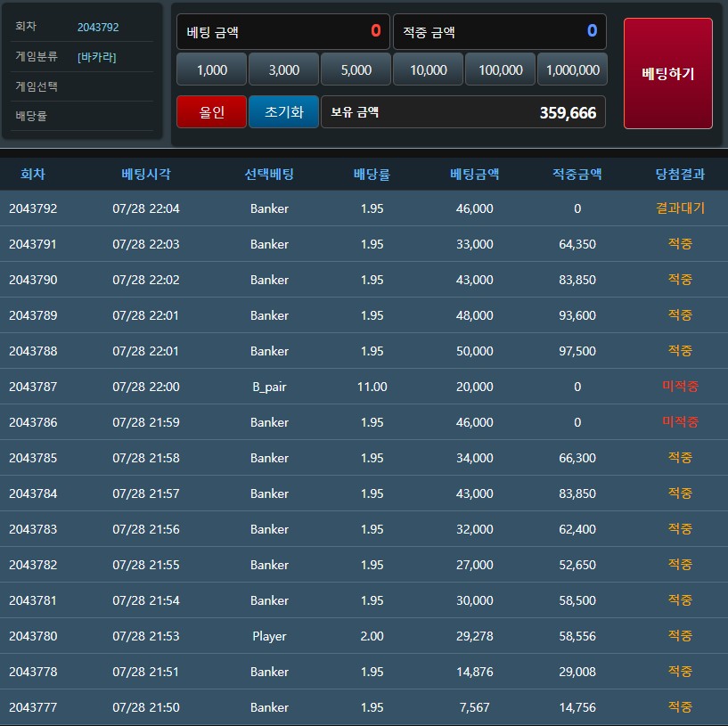Click 적중 result for round 2043777

click(680, 707)
